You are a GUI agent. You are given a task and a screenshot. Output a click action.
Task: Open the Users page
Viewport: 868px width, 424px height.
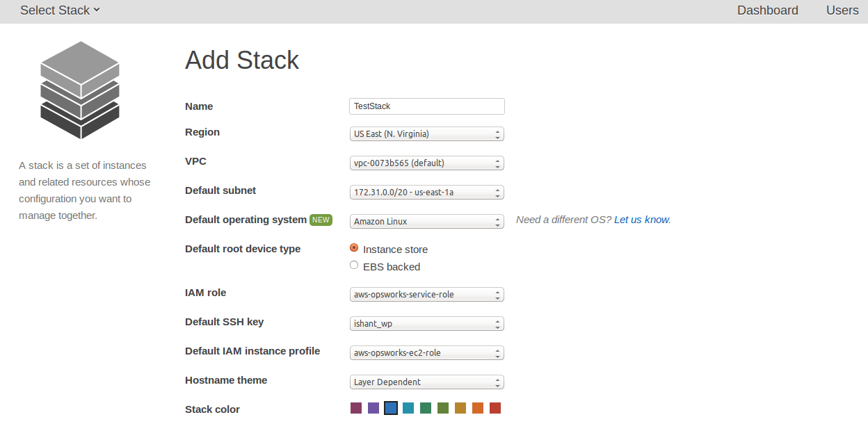[842, 10]
